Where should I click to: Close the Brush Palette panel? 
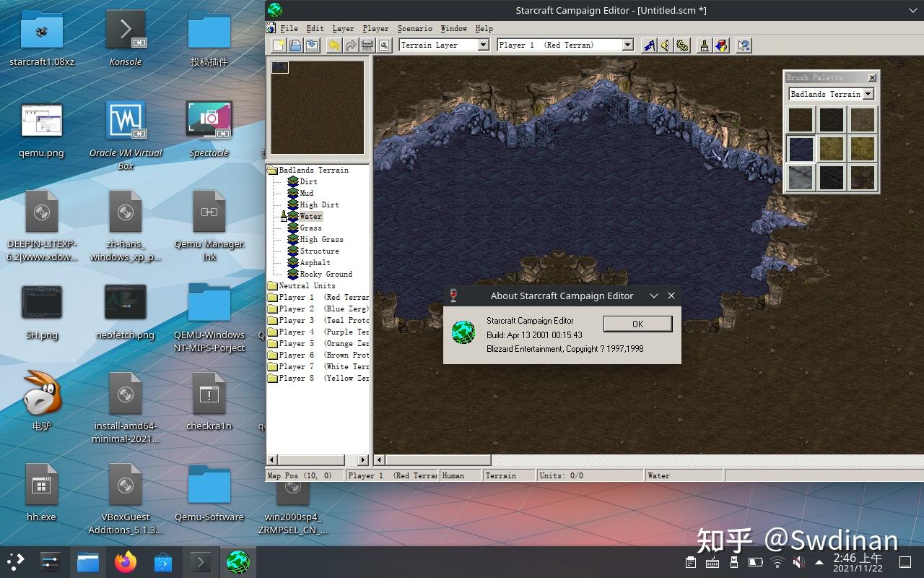[872, 77]
